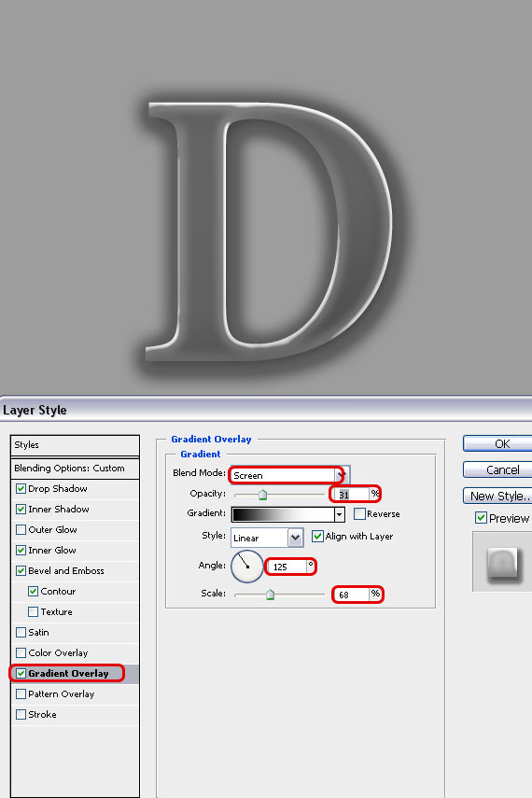Screen dimensions: 532x798
Task: Select Blending Options: Custom entry
Action: [x=69, y=469]
